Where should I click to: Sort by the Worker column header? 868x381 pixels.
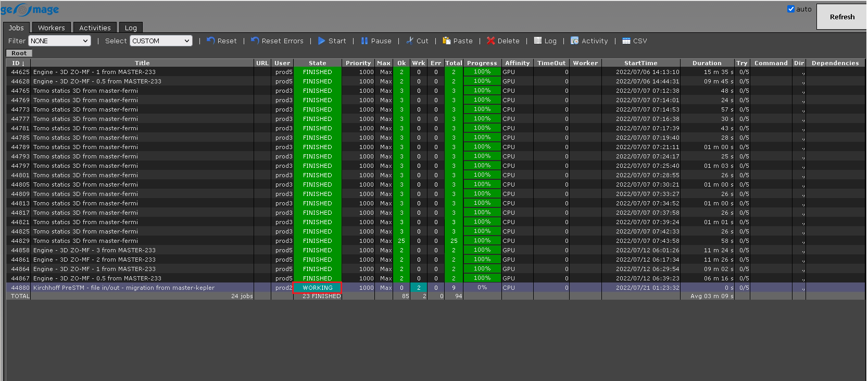(585, 63)
